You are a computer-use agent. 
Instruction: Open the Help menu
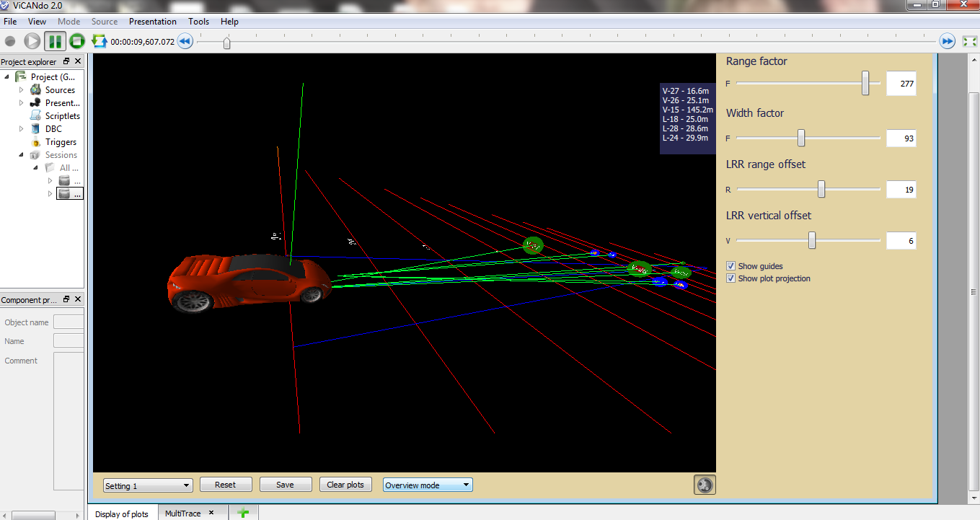(230, 22)
